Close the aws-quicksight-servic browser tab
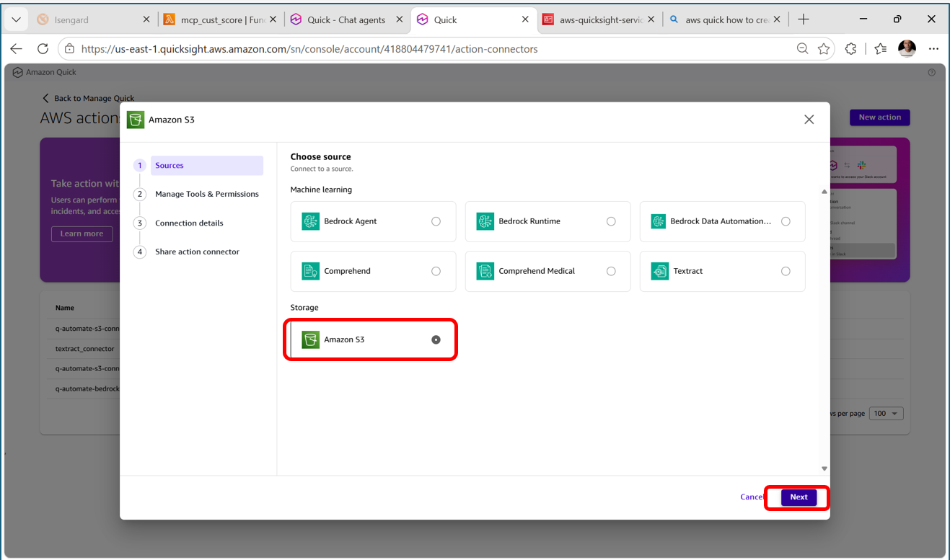Viewport: 950px width, 560px height. click(x=651, y=20)
